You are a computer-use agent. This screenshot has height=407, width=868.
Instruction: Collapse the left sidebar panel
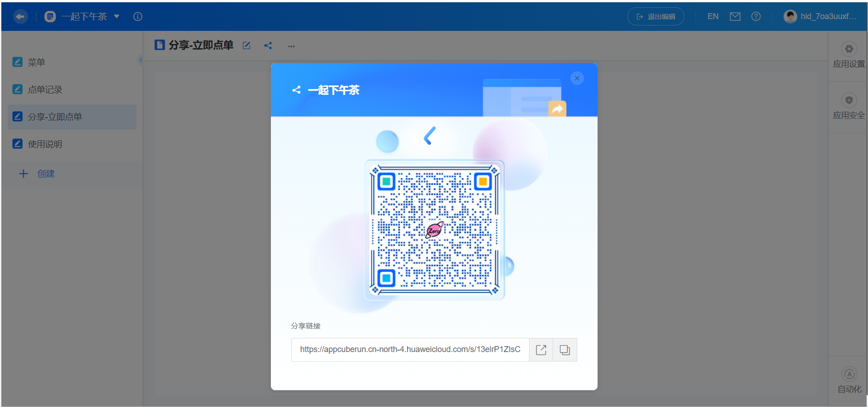(141, 60)
